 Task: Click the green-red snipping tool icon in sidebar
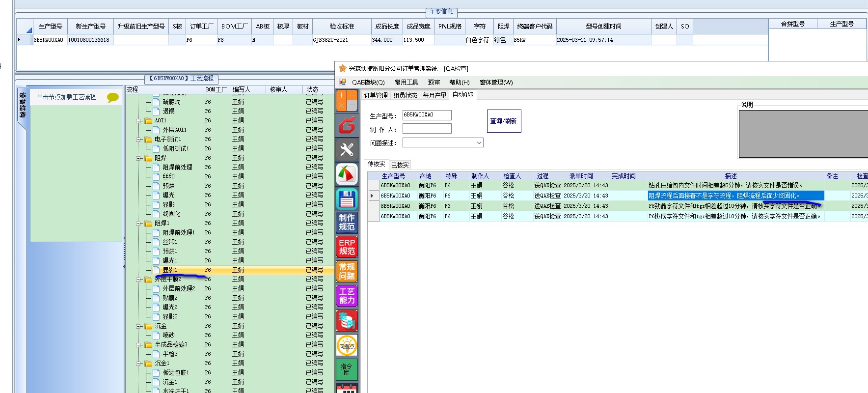[x=347, y=174]
